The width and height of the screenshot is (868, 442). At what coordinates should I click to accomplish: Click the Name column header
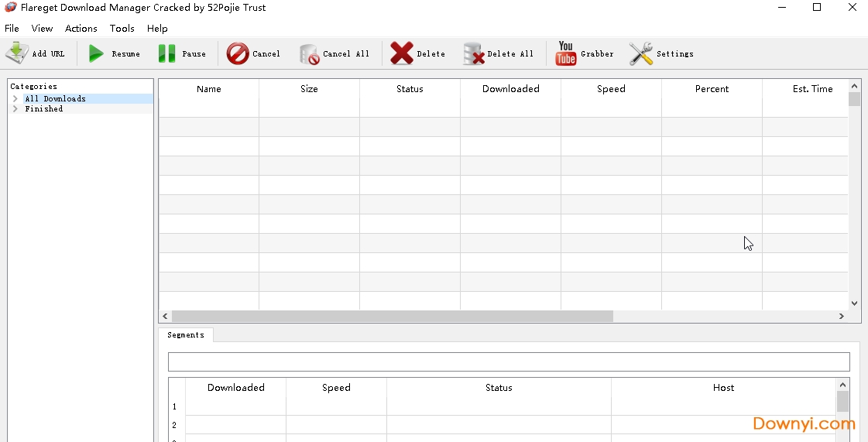click(209, 89)
